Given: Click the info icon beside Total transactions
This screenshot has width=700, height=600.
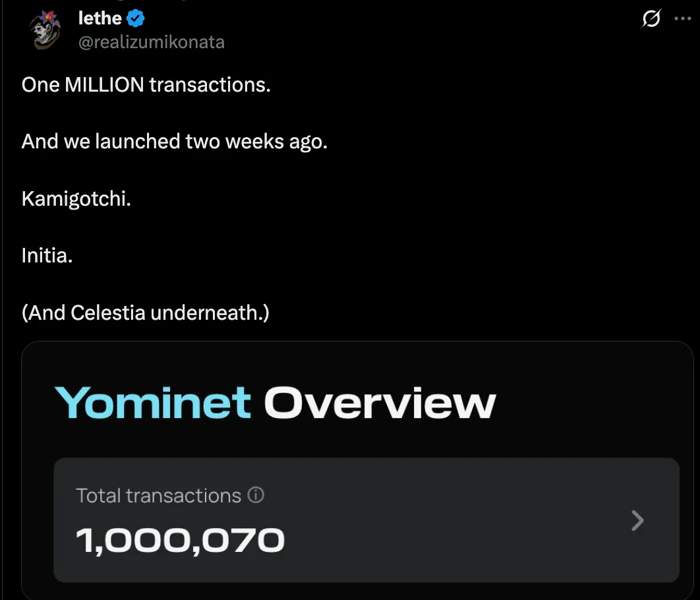Looking at the screenshot, I should [256, 495].
